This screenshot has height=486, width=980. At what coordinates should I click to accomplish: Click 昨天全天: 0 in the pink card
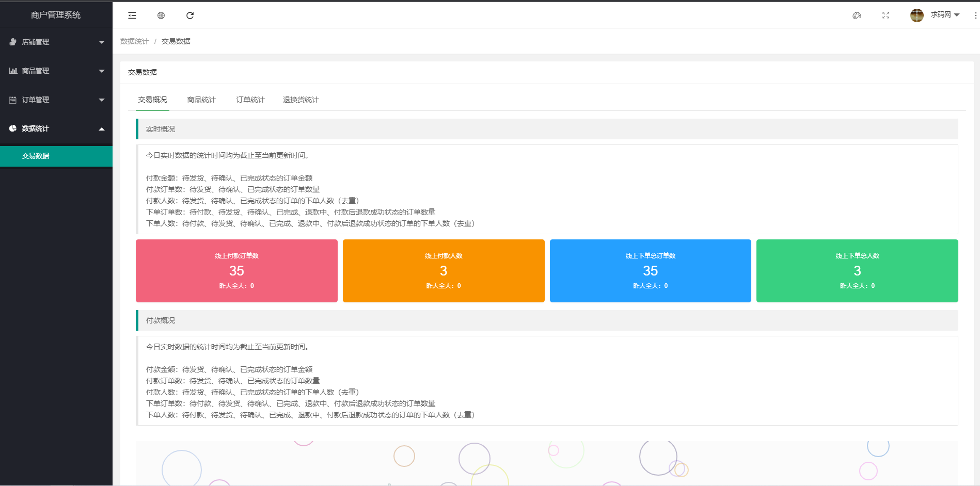click(x=236, y=286)
